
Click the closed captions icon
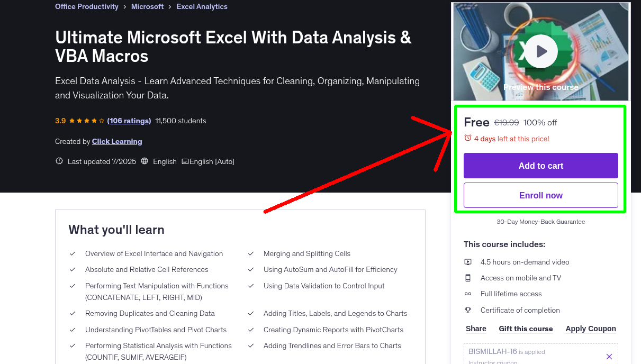pyautogui.click(x=185, y=161)
